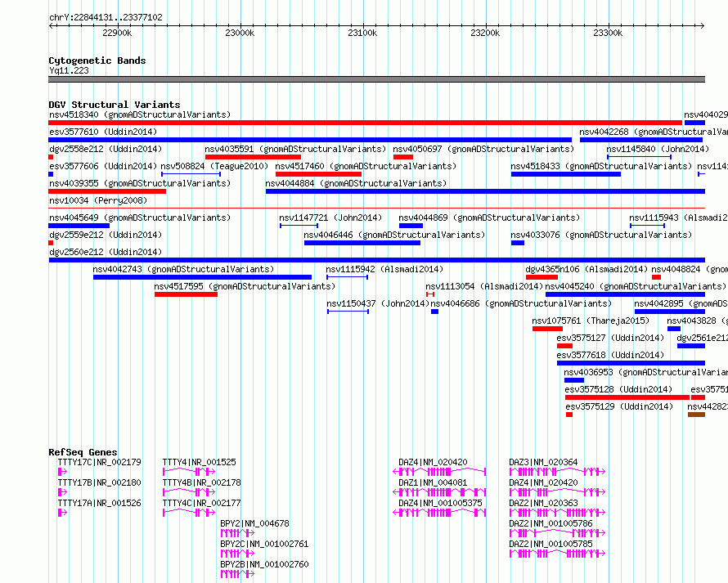
Task: Select nsv4042743 variant label
Action: [183, 269]
